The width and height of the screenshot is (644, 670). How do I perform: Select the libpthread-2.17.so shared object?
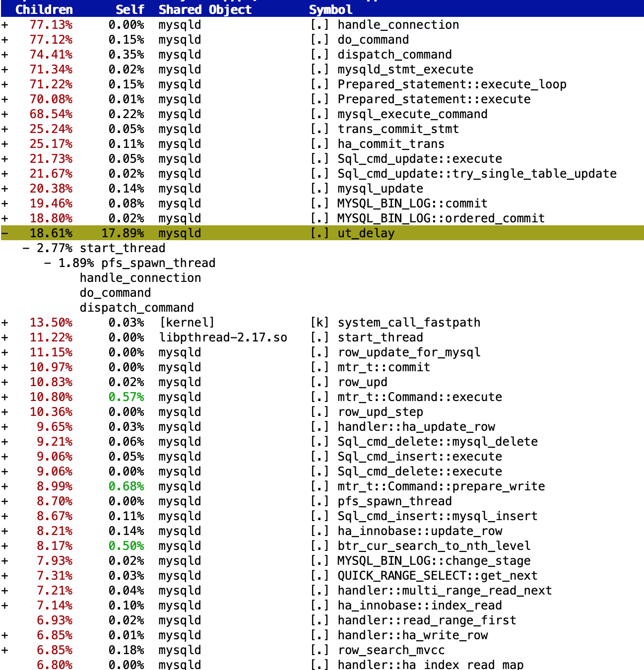click(x=223, y=337)
